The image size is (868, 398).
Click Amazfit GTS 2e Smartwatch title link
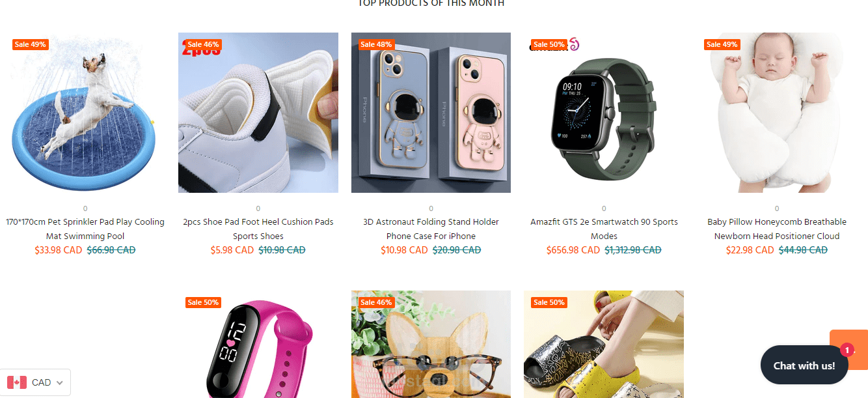604,229
